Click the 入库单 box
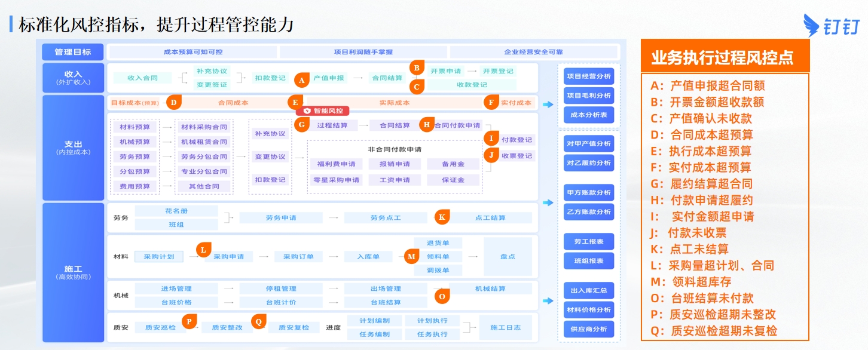Screen dimensions: 868x350 pyautogui.click(x=368, y=257)
